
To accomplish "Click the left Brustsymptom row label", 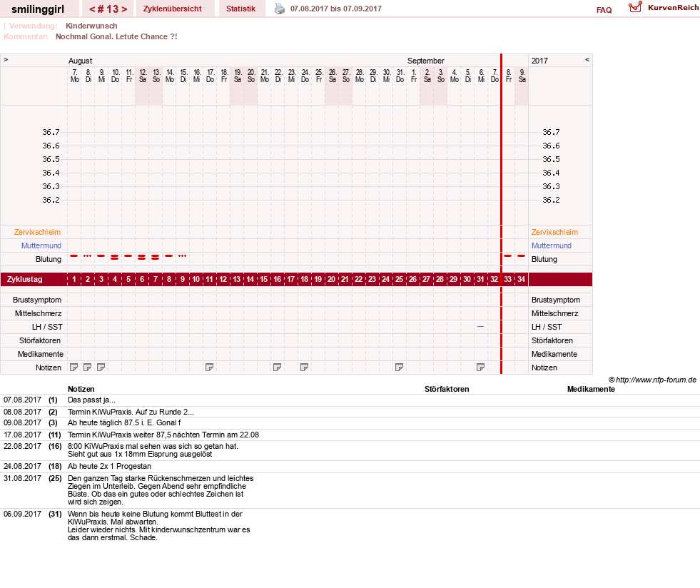I will [37, 300].
